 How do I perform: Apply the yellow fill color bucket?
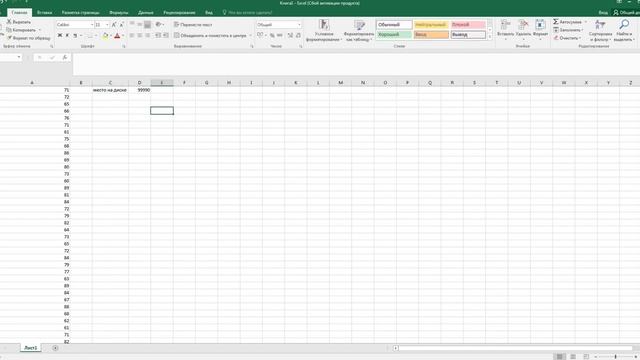click(x=105, y=36)
